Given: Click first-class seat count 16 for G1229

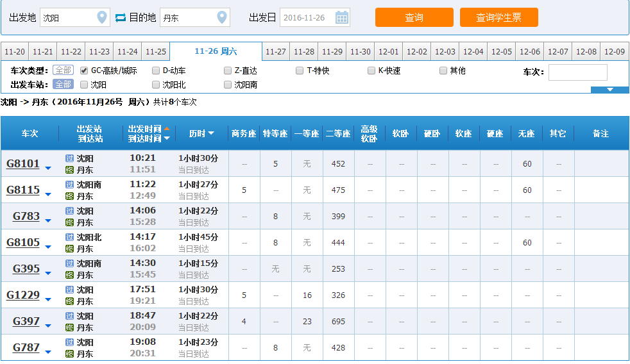Looking at the screenshot, I should 307,295.
